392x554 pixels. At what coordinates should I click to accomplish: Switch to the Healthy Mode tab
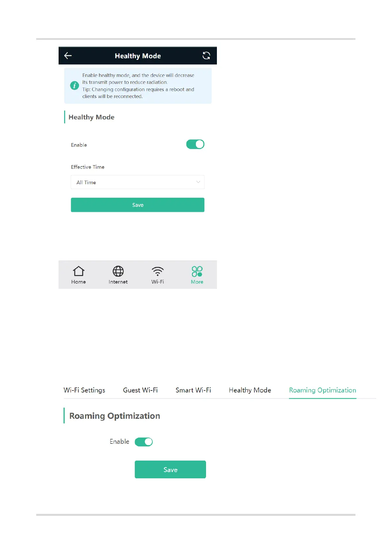pyautogui.click(x=250, y=390)
